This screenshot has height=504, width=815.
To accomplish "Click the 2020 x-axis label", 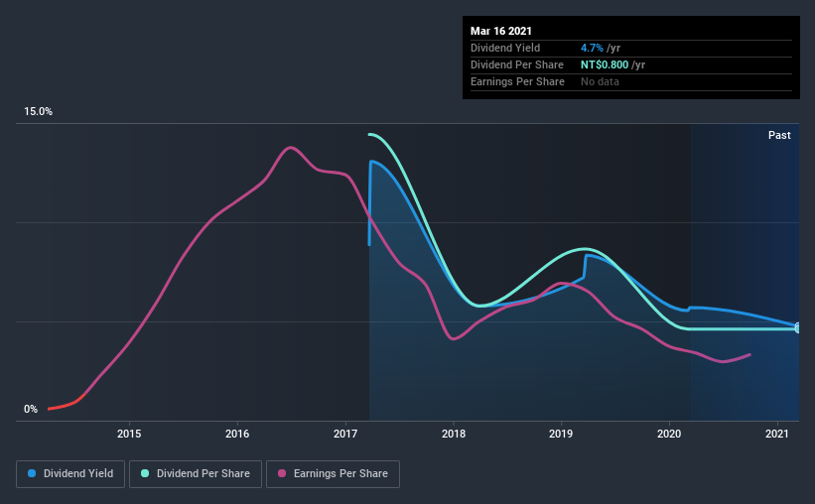I will pos(669,434).
